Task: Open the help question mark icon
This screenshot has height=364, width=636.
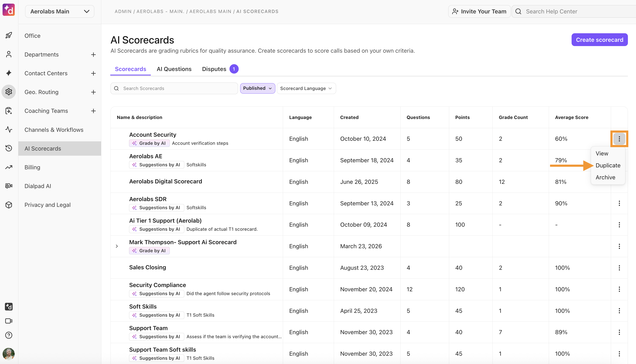Action: pos(9,335)
